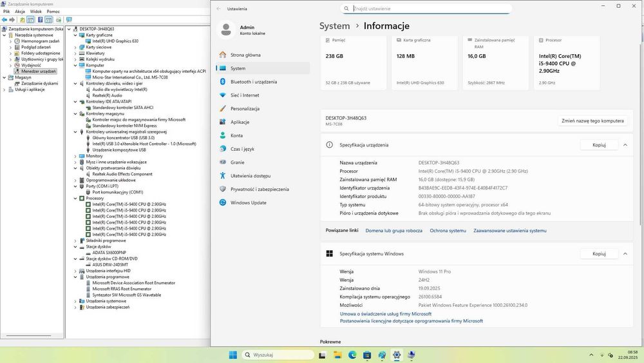
Task: Open the Widok menu
Action: click(x=35, y=12)
